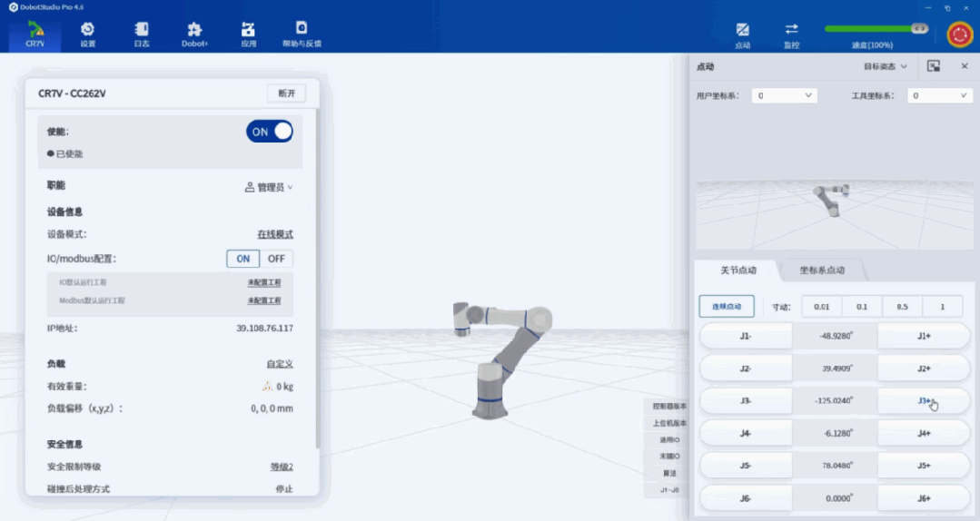980x521 pixels.
Task: Open the 用户坐标系 dropdown
Action: pyautogui.click(x=784, y=95)
